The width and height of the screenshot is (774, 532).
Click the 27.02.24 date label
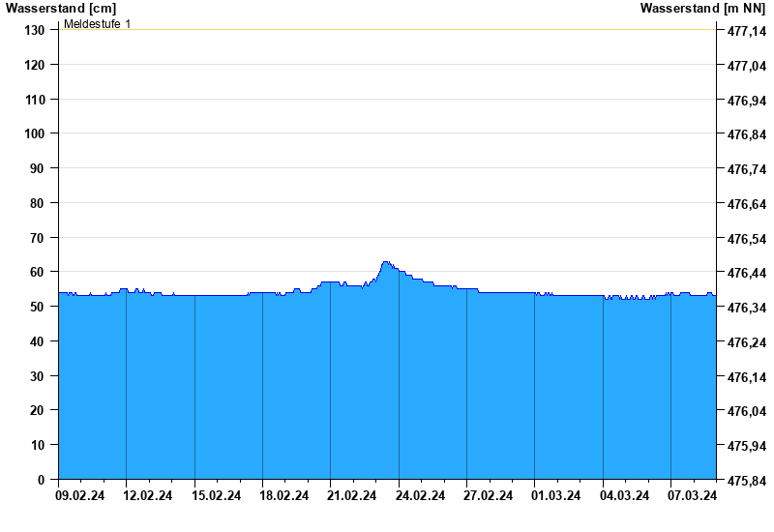[490, 496]
